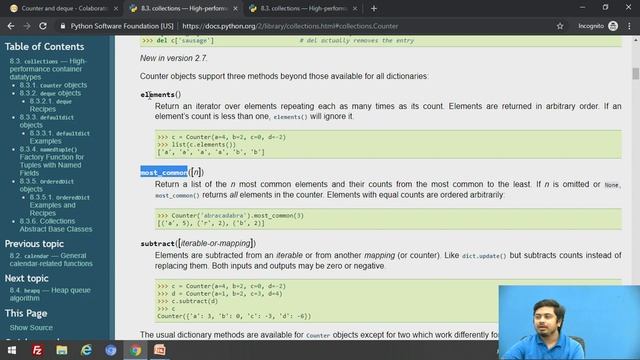This screenshot has width=640, height=360.
Task: Click the Show Source link
Action: [31, 327]
